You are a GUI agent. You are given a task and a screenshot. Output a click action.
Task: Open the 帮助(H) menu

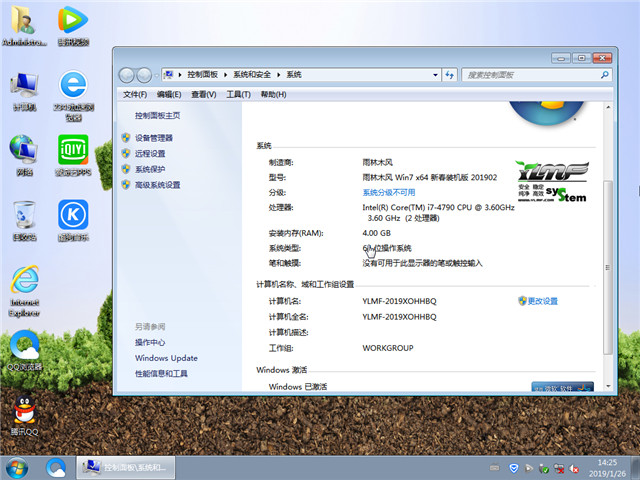point(273,94)
